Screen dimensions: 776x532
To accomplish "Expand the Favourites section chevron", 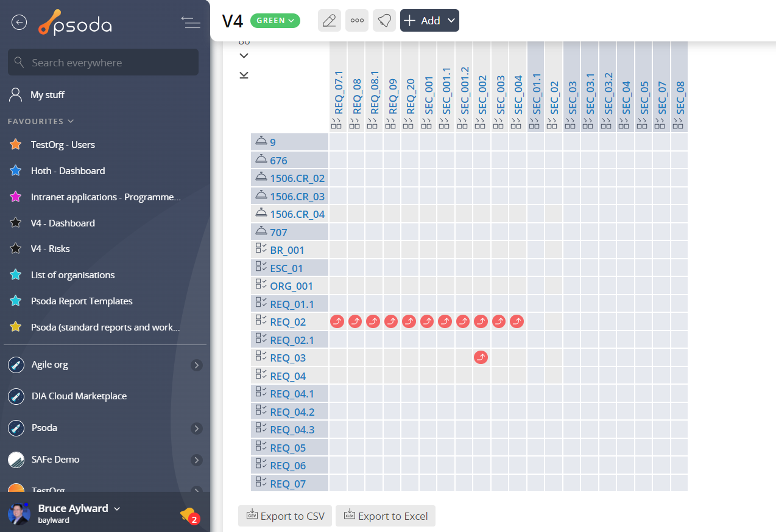I will [71, 122].
